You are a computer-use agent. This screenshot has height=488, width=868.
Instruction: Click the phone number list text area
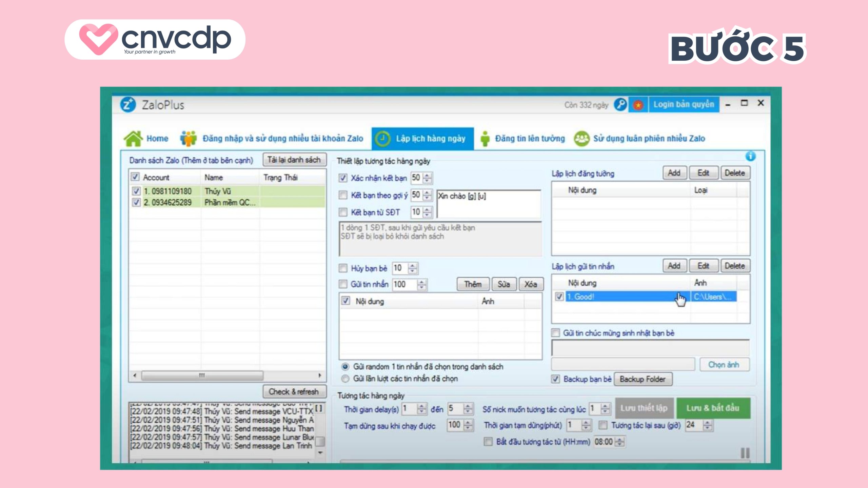click(440, 239)
